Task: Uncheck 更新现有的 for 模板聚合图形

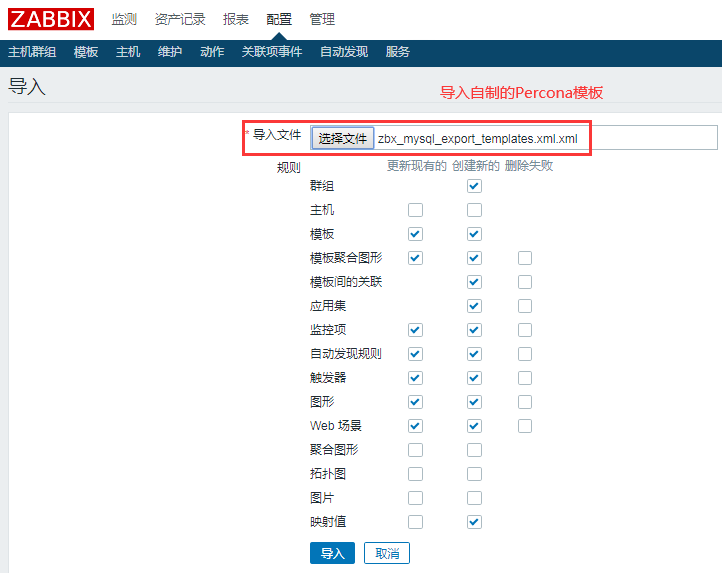Action: (x=415, y=258)
